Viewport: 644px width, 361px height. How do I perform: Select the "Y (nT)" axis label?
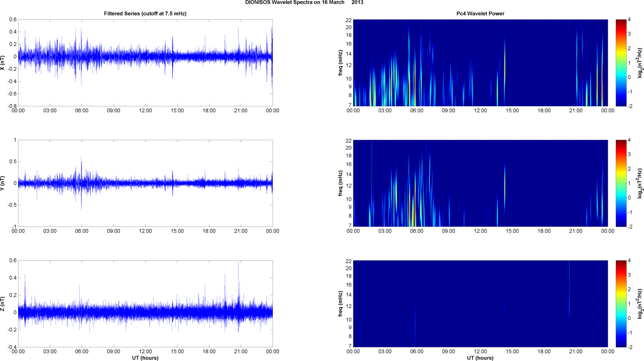click(3, 183)
